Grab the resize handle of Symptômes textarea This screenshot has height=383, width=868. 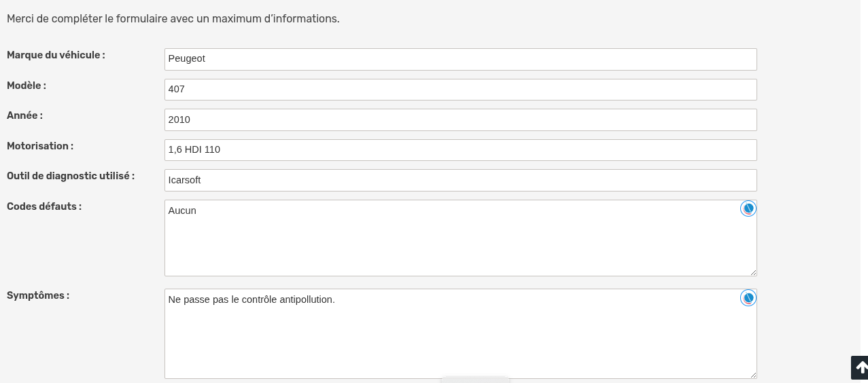(753, 375)
